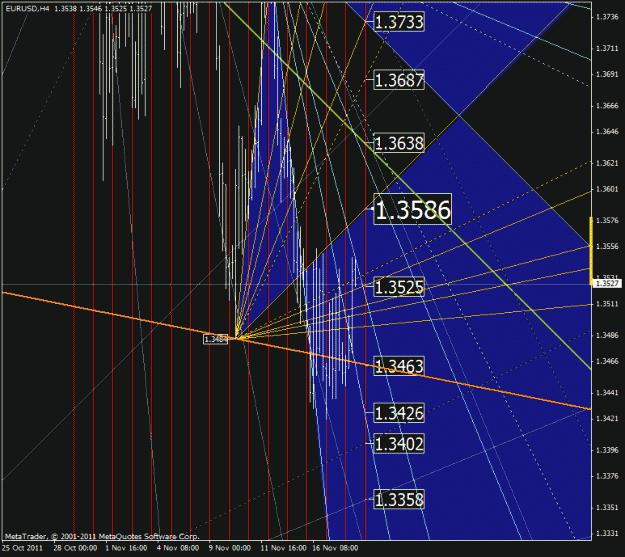Click the 1.3687 price level label
The height and width of the screenshot is (557, 625).
click(399, 80)
